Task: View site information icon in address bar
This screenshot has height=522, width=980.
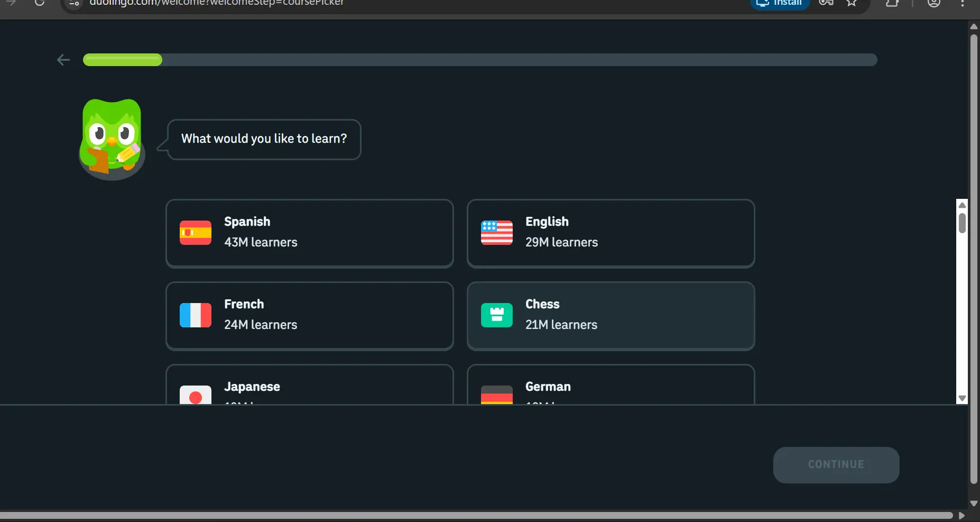Action: (x=75, y=3)
